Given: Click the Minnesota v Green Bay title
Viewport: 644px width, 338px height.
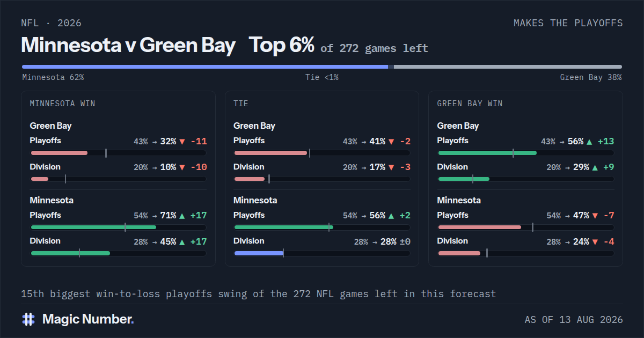Looking at the screenshot, I should 128,46.
